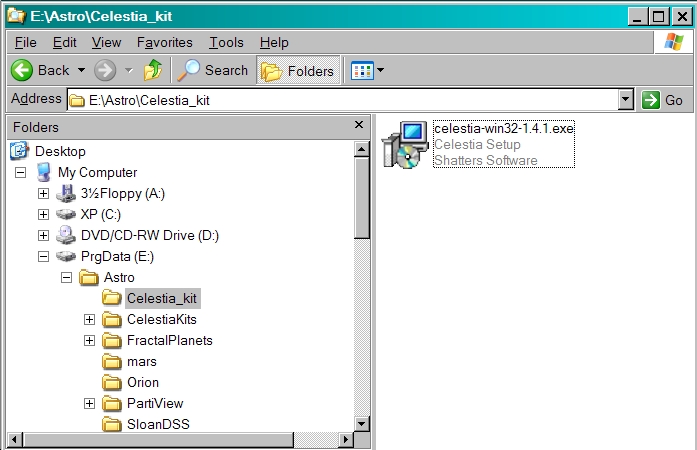Open the Tools menu
This screenshot has width=697, height=450.
(x=226, y=43)
